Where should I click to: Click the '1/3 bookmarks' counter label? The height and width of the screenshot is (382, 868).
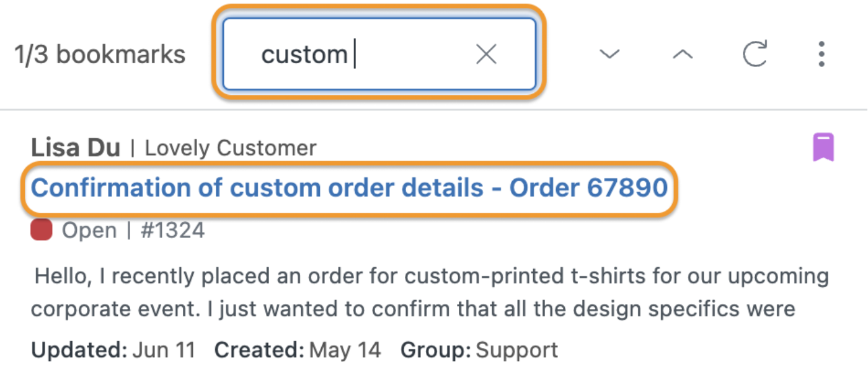pos(100,55)
